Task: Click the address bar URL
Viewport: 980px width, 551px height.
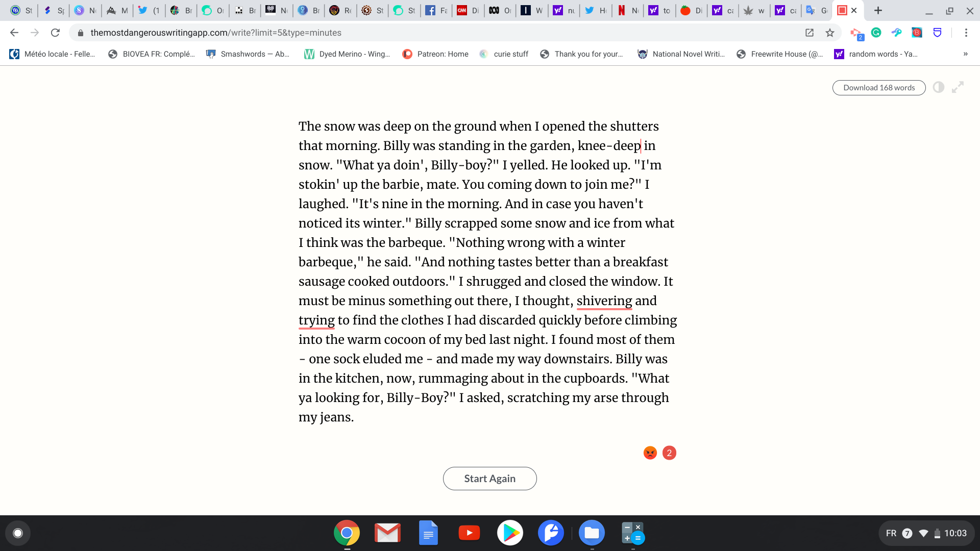Action: pos(215,33)
